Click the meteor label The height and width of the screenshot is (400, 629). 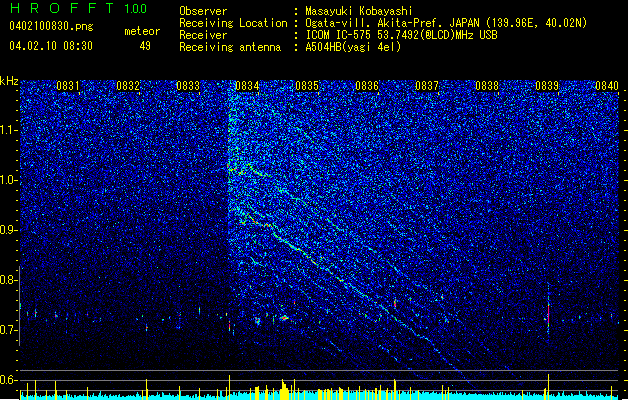(x=142, y=31)
